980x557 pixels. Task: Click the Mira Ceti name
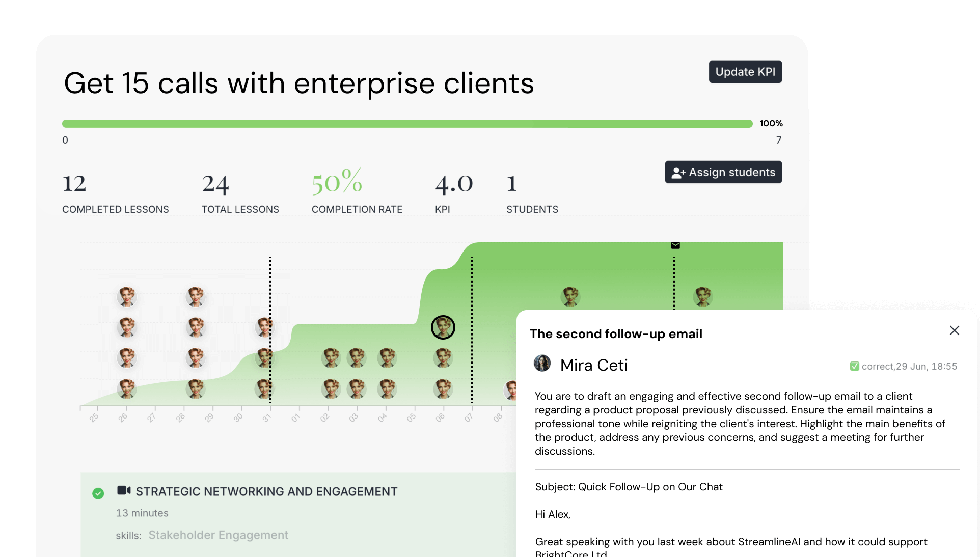pyautogui.click(x=594, y=365)
